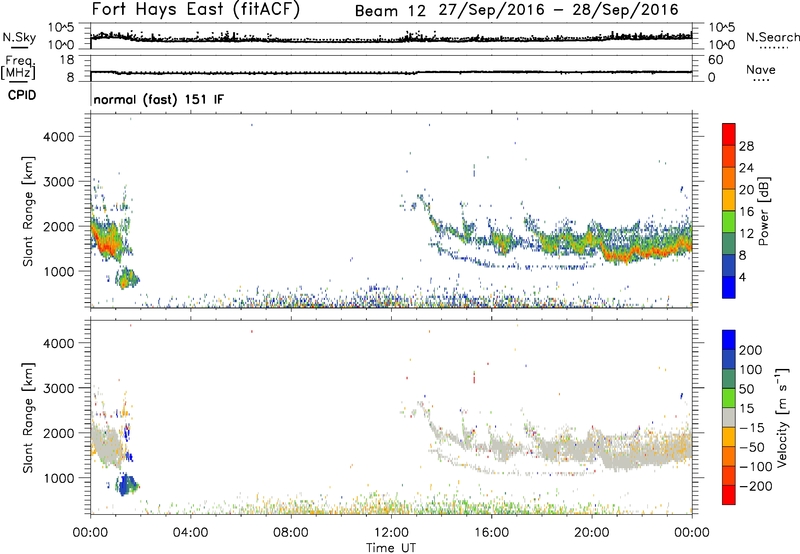Click the '-100' value on Velocity colorbar
Image resolution: width=800 pixels, height=554 pixels.
(756, 467)
